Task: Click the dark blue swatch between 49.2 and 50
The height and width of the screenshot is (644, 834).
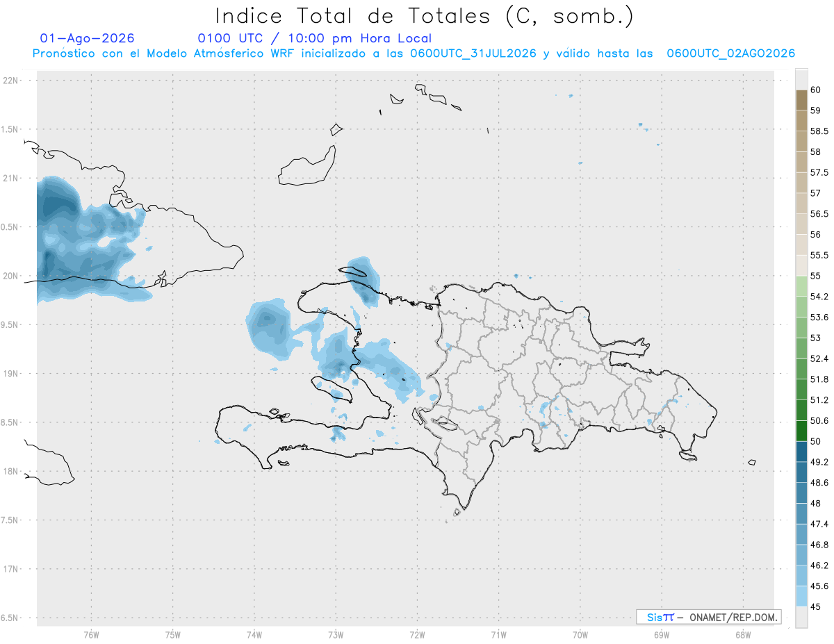Action: [x=801, y=452]
